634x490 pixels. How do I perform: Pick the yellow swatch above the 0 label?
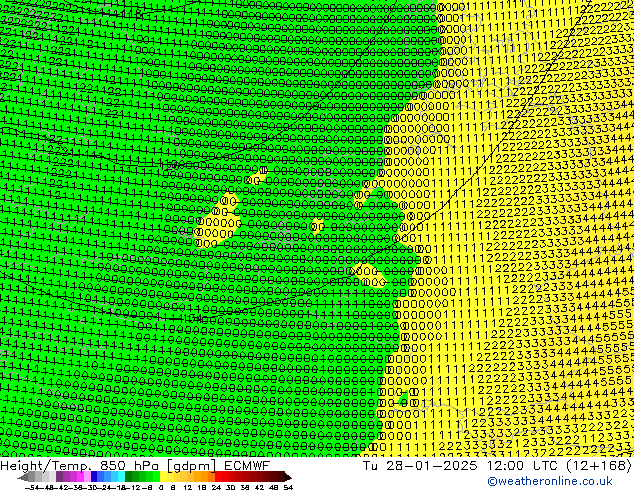pyautogui.click(x=164, y=476)
